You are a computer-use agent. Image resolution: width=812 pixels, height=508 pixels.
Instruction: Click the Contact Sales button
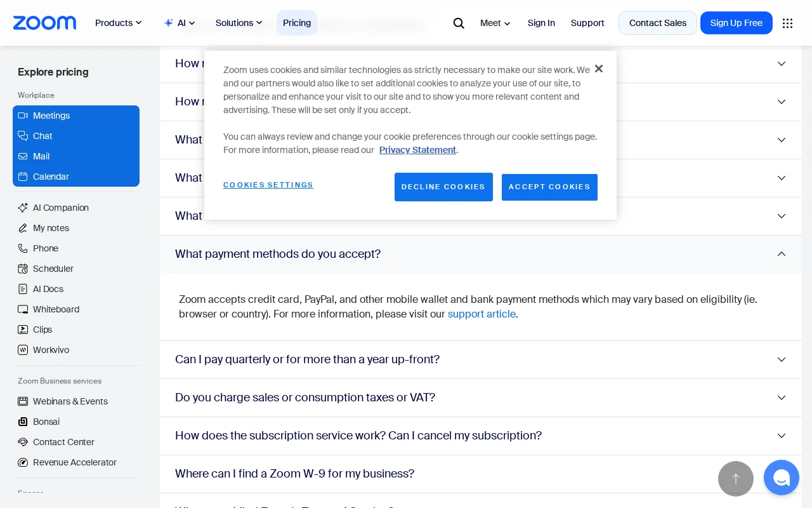658,23
